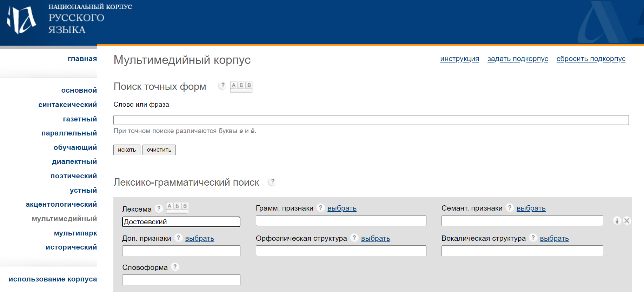Choose Грамм. признаки via выбрать
This screenshot has width=644, height=292.
pos(342,208)
